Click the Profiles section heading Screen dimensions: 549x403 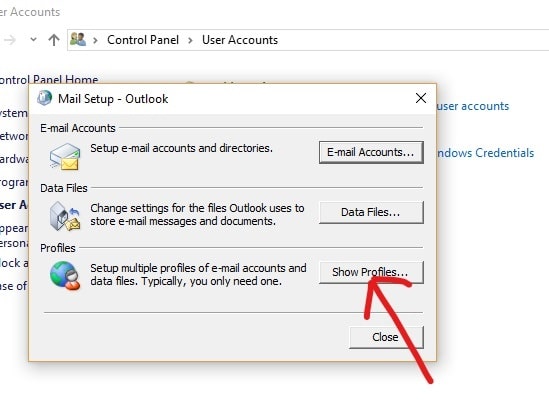[58, 248]
